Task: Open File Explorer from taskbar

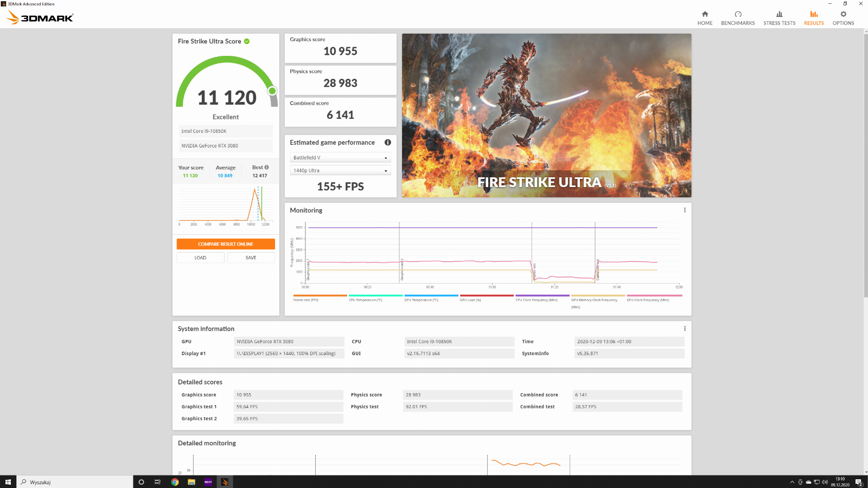Action: point(192,482)
